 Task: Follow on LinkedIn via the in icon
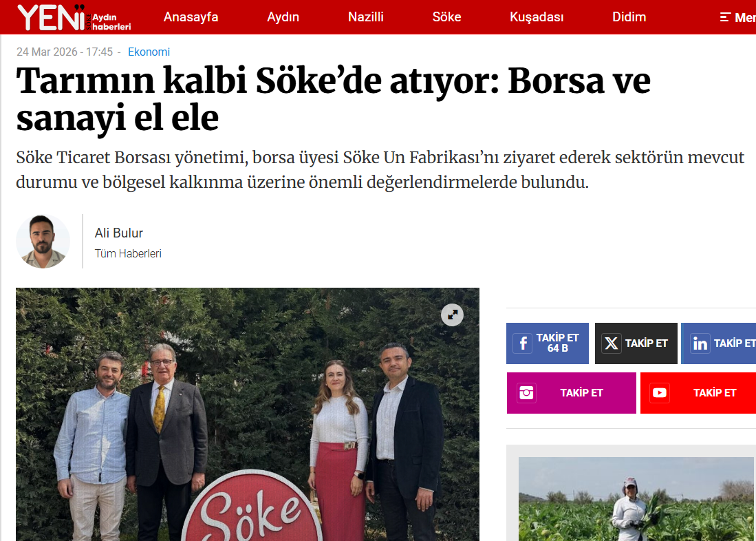tap(700, 343)
